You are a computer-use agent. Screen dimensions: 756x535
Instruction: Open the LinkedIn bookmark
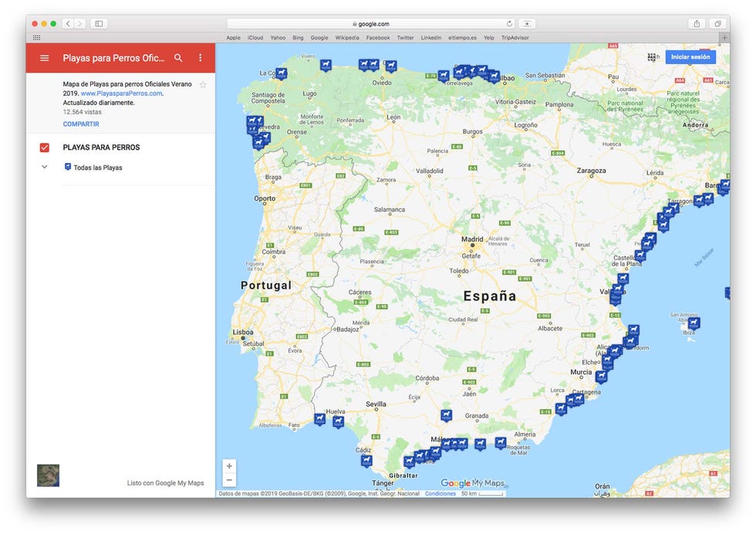(x=431, y=38)
